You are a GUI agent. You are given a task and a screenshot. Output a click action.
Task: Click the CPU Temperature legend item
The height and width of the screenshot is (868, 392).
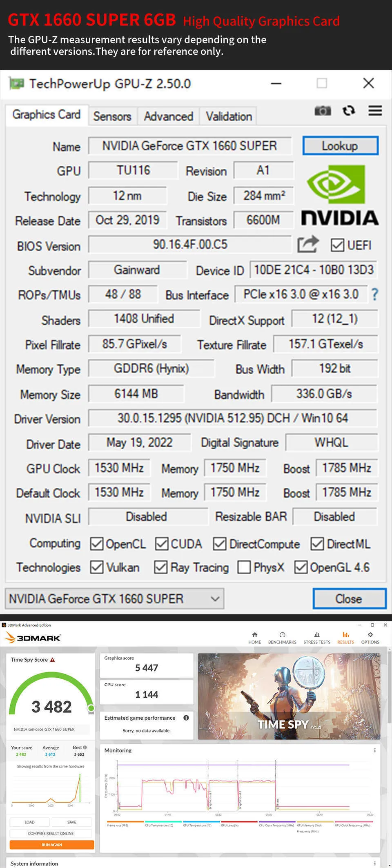point(163,823)
